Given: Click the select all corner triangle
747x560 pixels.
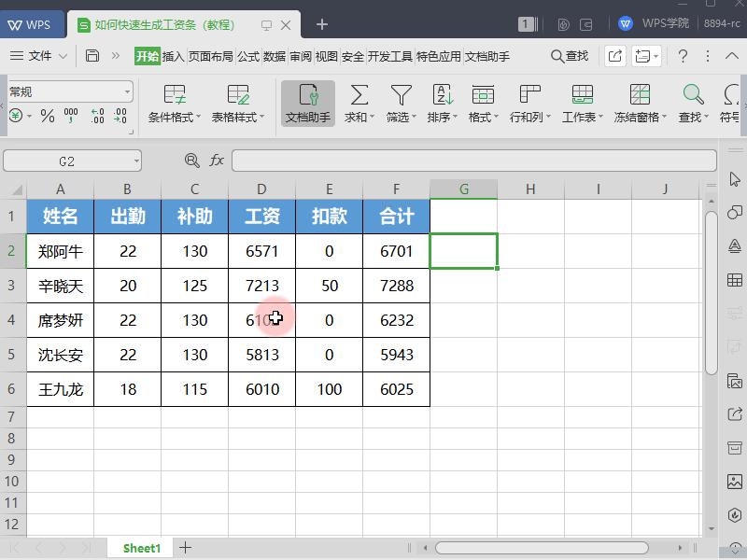Looking at the screenshot, I should (17, 190).
